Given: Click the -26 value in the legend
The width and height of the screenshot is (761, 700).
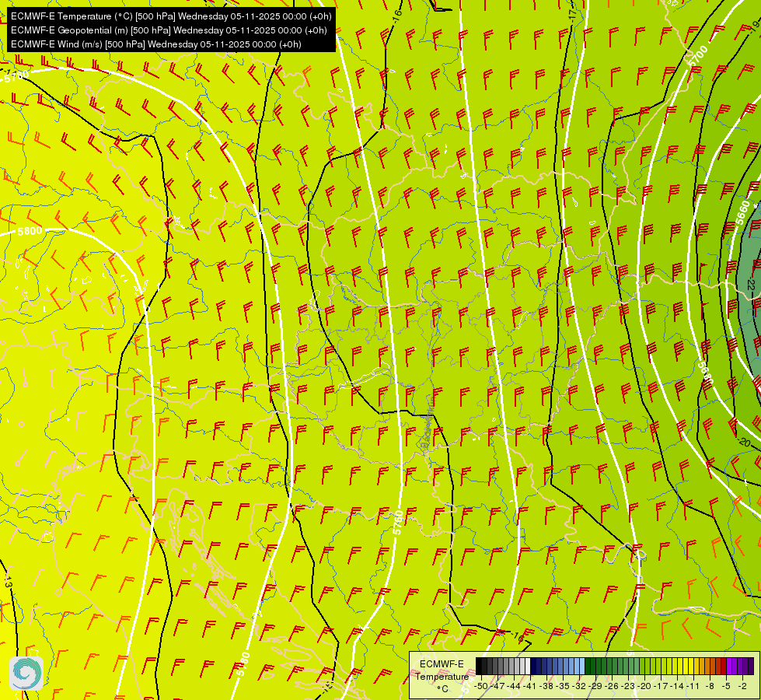Looking at the screenshot, I should point(612,686).
